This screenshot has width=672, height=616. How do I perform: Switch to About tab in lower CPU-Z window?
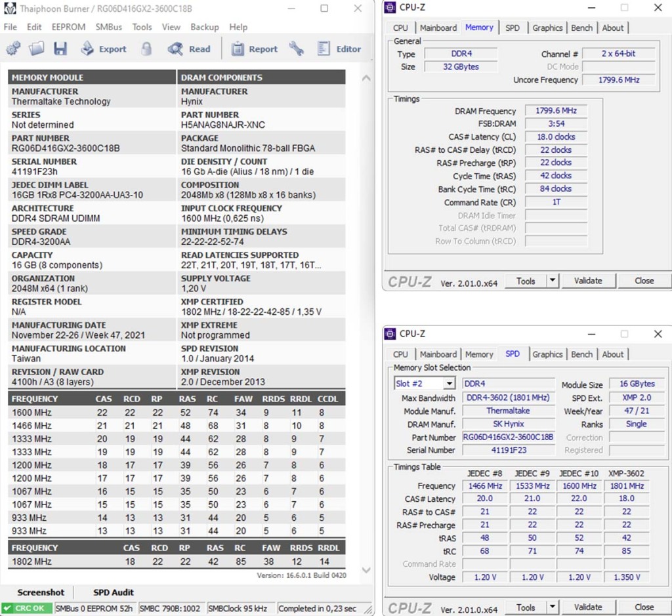[x=612, y=354]
